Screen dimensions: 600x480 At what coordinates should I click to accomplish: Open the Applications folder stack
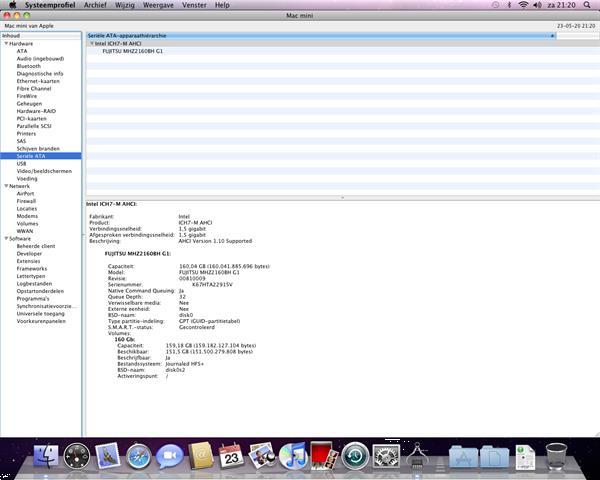[x=463, y=456]
